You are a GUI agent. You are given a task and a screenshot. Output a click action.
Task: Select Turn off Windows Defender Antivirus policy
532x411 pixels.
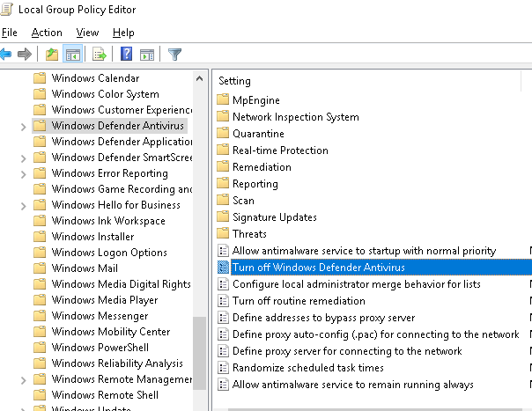319,268
